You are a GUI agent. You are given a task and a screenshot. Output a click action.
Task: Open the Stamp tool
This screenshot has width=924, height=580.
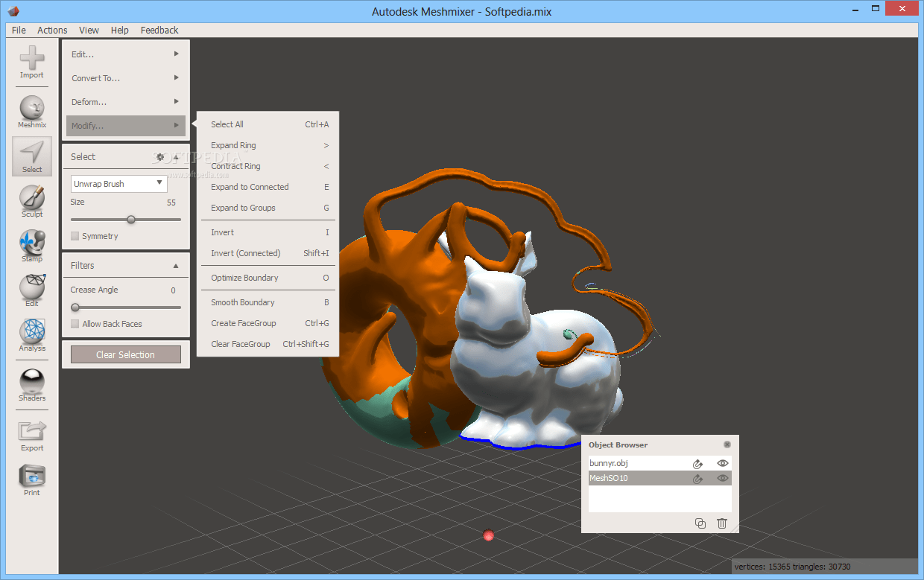tap(31, 246)
